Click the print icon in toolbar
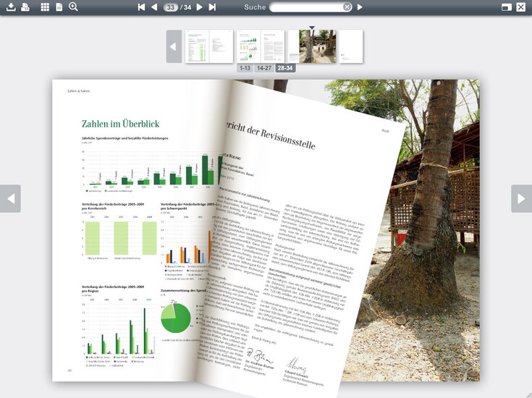Screen dimensions: 532x398 click(25, 7)
